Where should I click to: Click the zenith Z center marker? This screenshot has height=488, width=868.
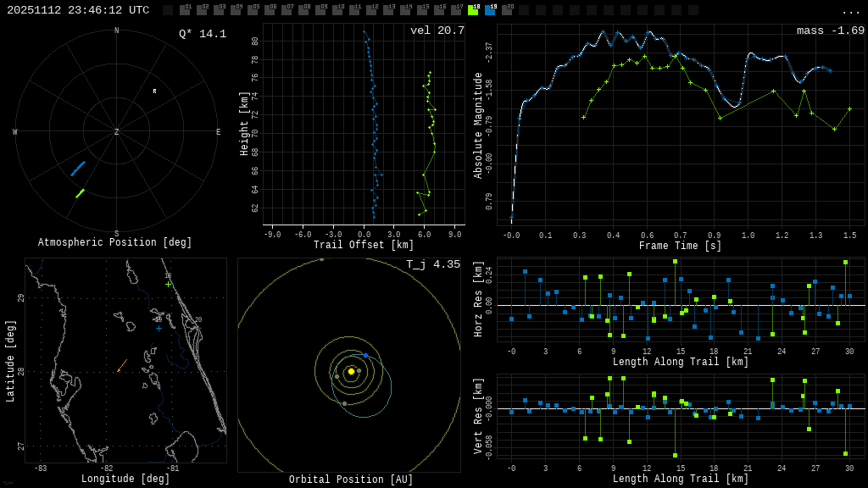pos(117,132)
